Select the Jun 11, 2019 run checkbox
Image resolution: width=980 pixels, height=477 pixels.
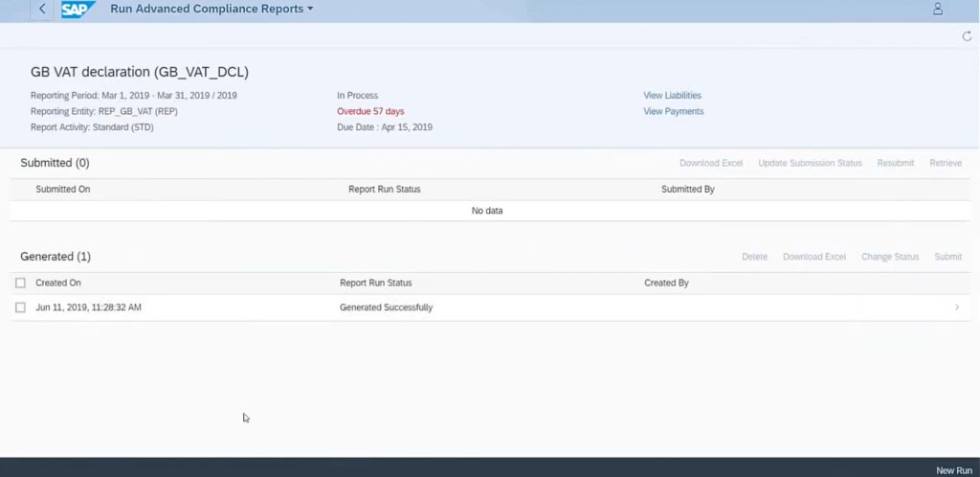click(21, 307)
